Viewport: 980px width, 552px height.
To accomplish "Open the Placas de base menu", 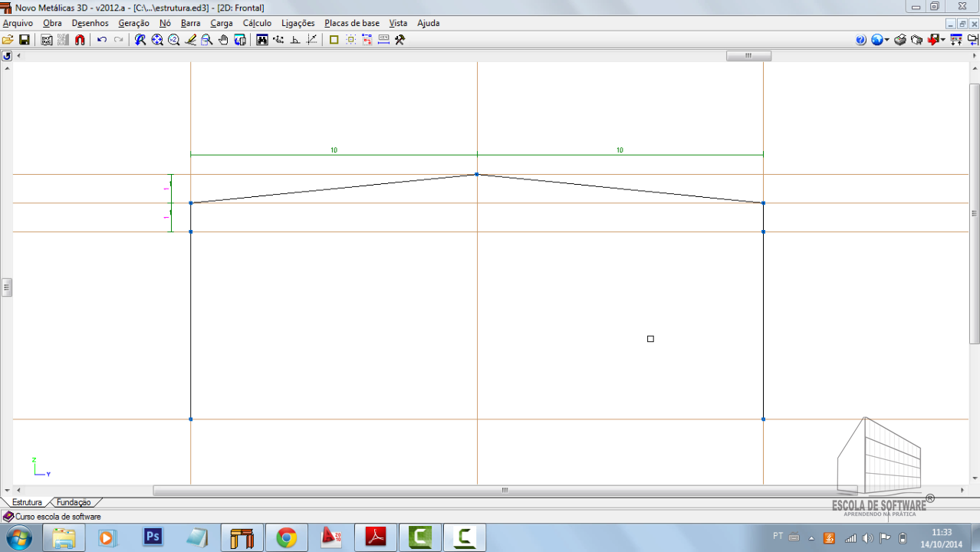I will pyautogui.click(x=351, y=23).
